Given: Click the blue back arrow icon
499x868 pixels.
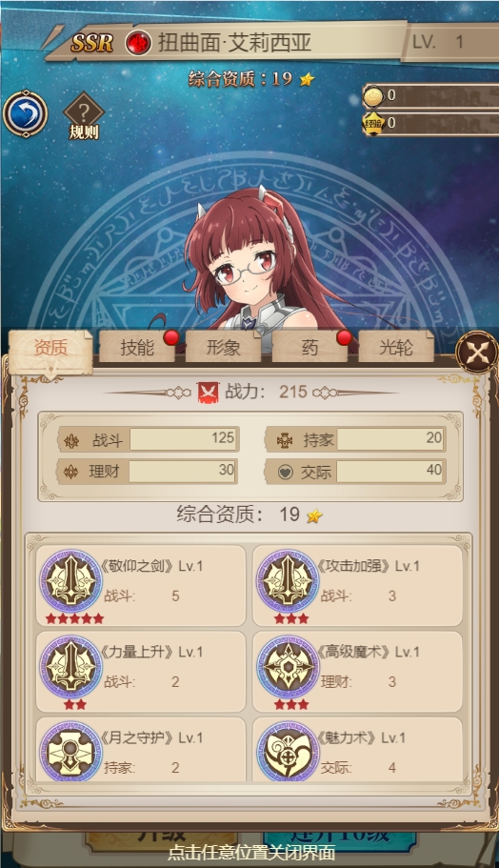Looking at the screenshot, I should [x=25, y=114].
